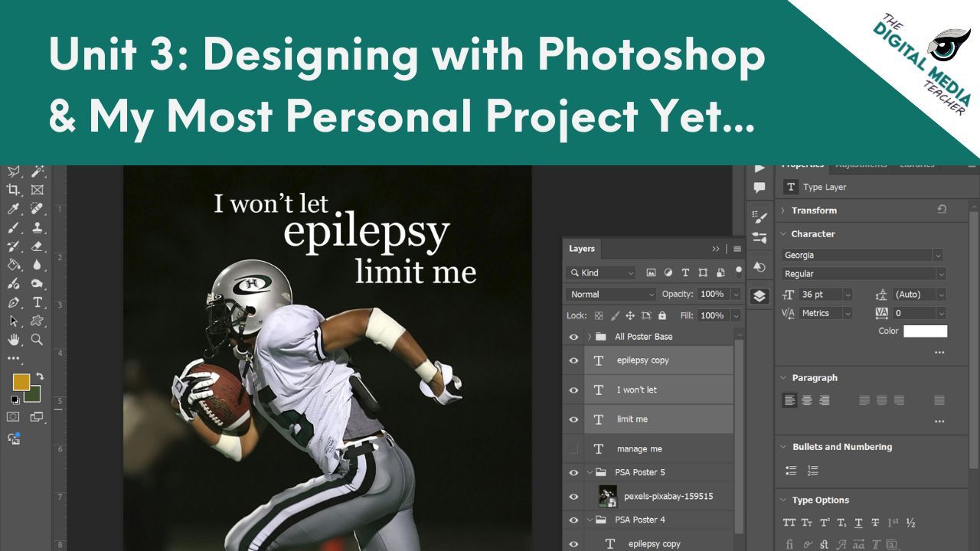Select the Clone Stamp tool

pyautogui.click(x=37, y=227)
